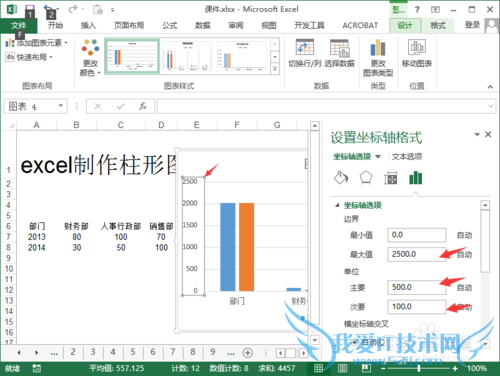Screen dimensions: 500x376
Task: Click sheet tab 8
Action: point(193,352)
